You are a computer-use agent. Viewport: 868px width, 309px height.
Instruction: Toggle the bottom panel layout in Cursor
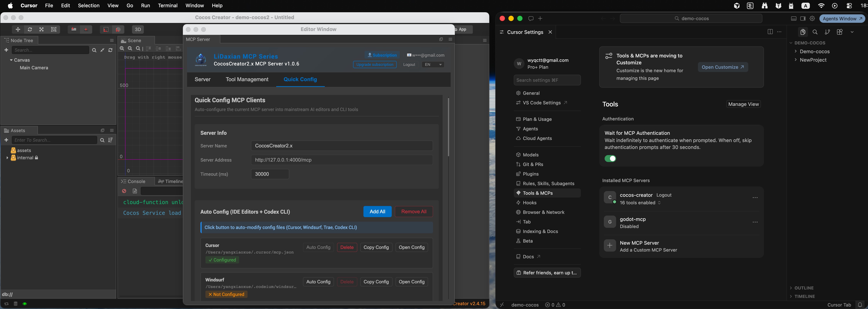coord(794,19)
